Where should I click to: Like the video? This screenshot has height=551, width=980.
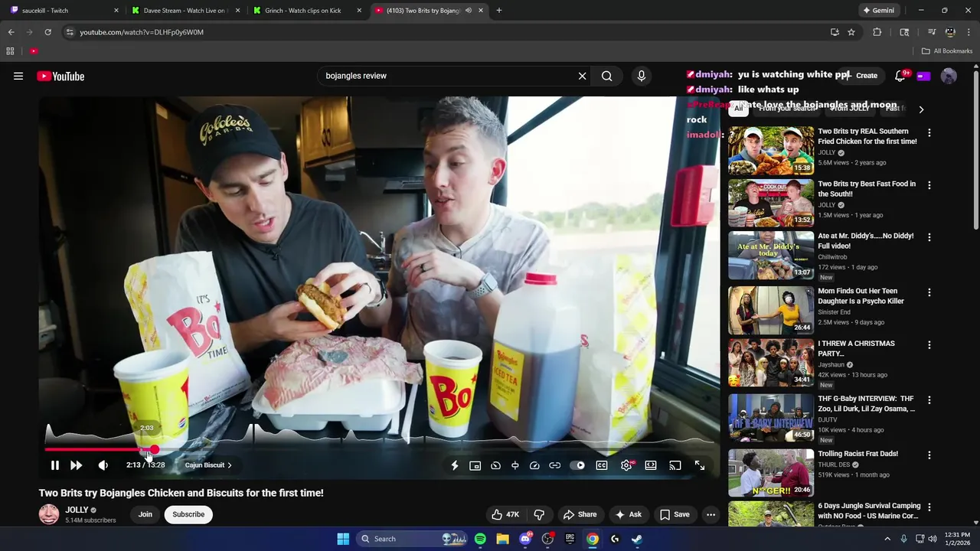(x=505, y=514)
